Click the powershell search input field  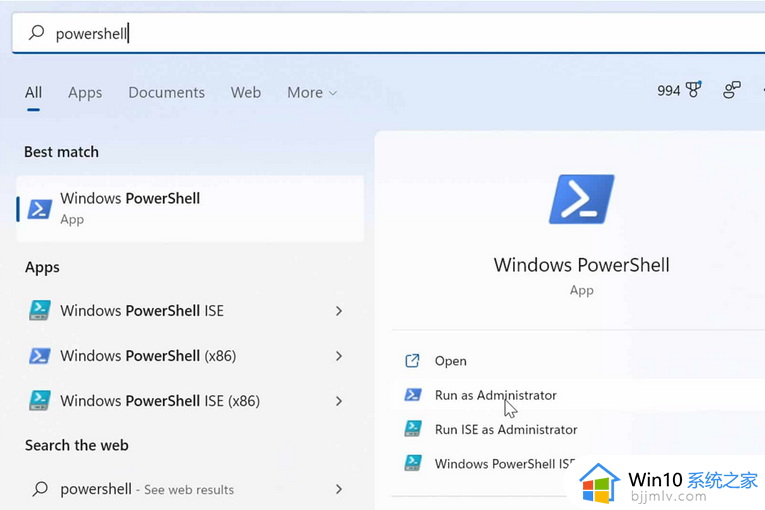click(389, 33)
